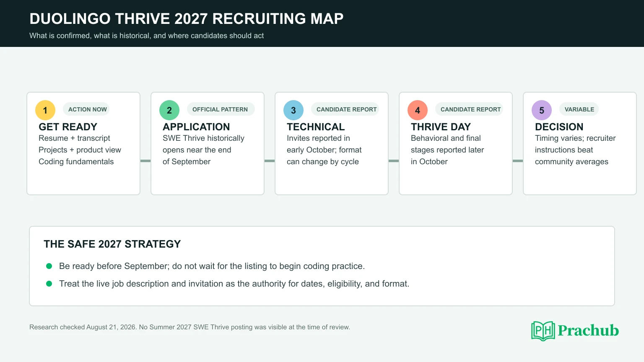The height and width of the screenshot is (362, 644).
Task: Select the CANDIDATE REPORT badge on the TECHNICAL card
Action: click(345, 109)
